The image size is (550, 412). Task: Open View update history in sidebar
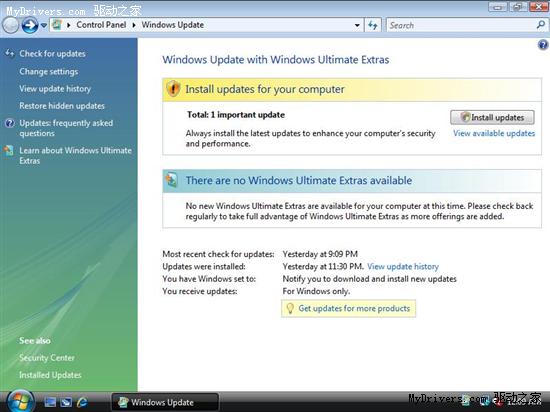point(55,89)
